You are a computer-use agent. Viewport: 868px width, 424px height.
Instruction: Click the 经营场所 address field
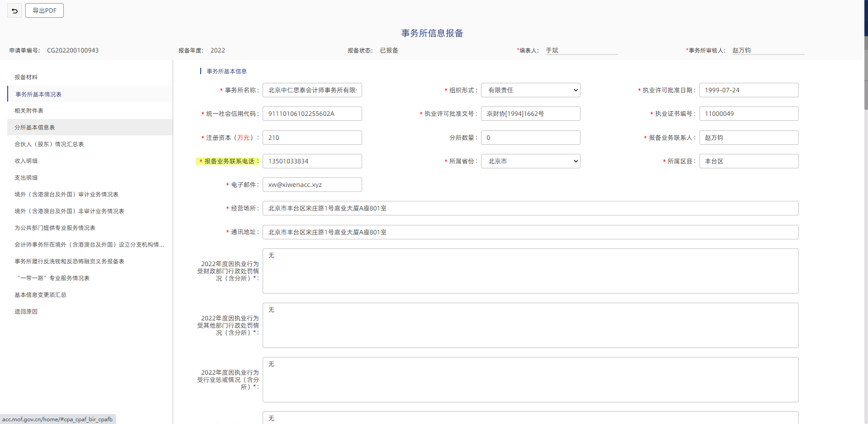[530, 208]
